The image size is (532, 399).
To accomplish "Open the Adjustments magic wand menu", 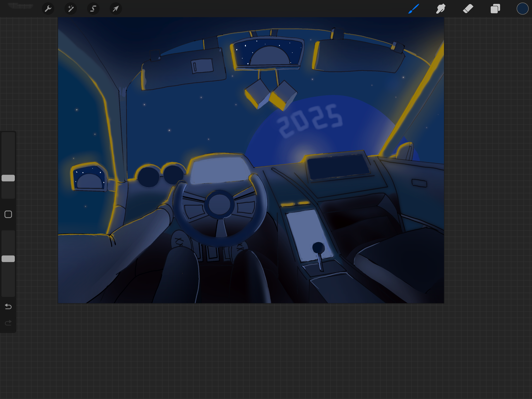I will tap(71, 9).
